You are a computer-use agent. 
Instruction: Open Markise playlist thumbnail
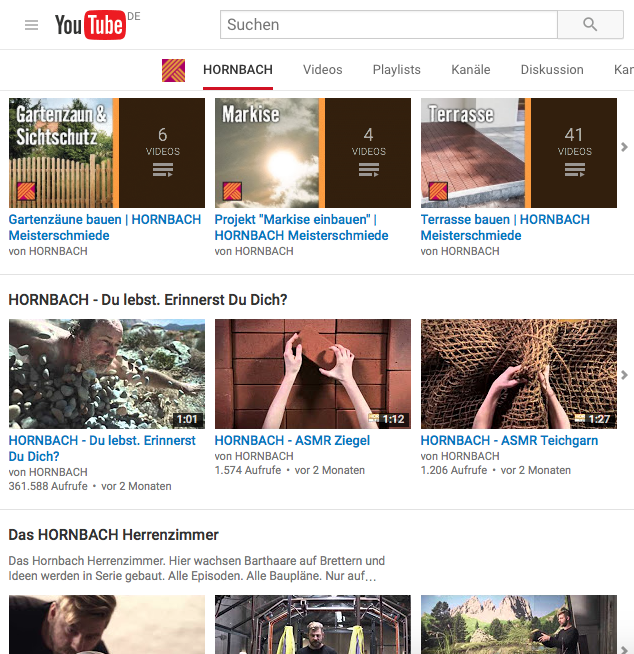coord(313,153)
